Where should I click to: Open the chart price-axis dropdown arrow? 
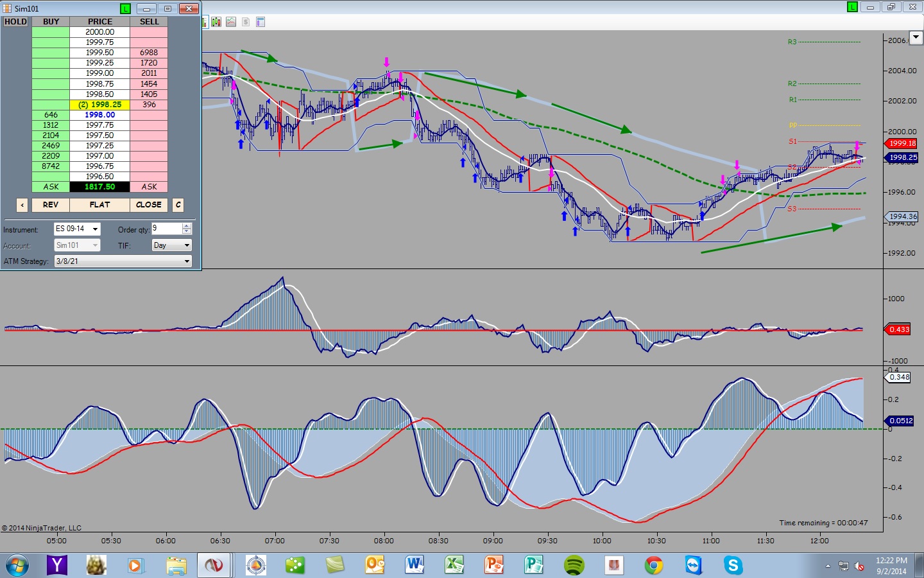click(x=916, y=38)
